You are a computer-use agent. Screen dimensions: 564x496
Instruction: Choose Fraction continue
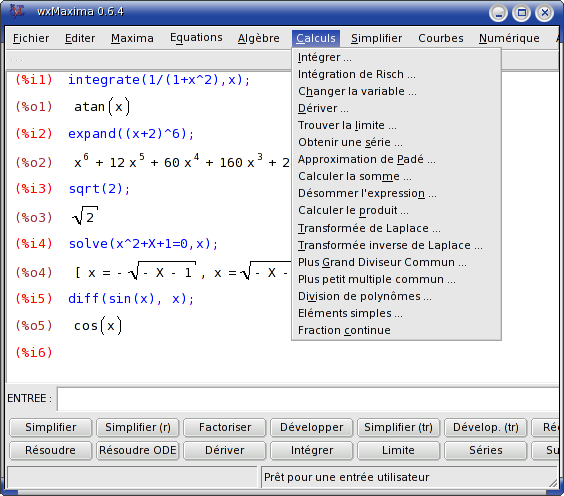(x=396, y=330)
